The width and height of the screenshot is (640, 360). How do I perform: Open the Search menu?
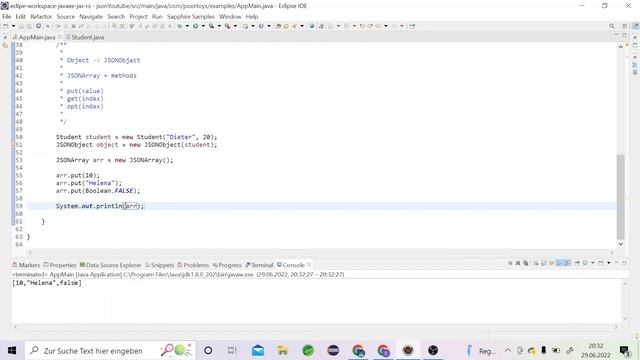(116, 16)
